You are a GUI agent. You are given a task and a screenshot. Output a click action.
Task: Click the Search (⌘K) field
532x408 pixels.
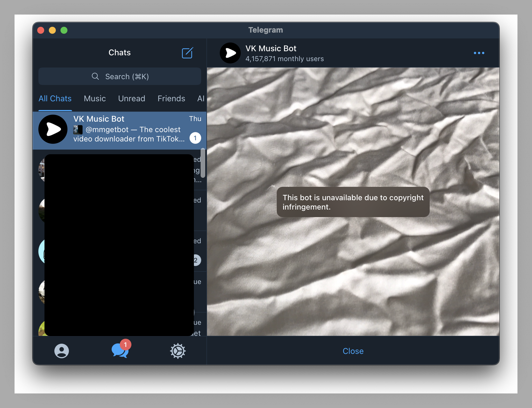[120, 76]
